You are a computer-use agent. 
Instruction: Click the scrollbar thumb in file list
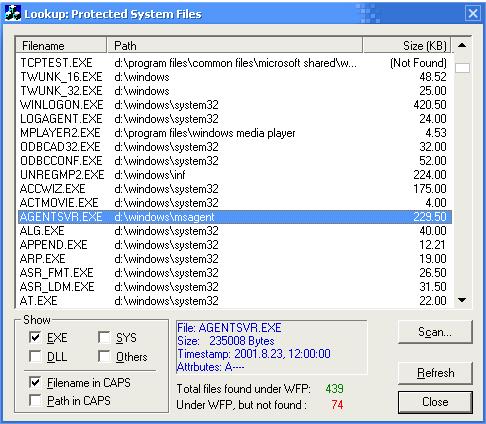pos(462,68)
